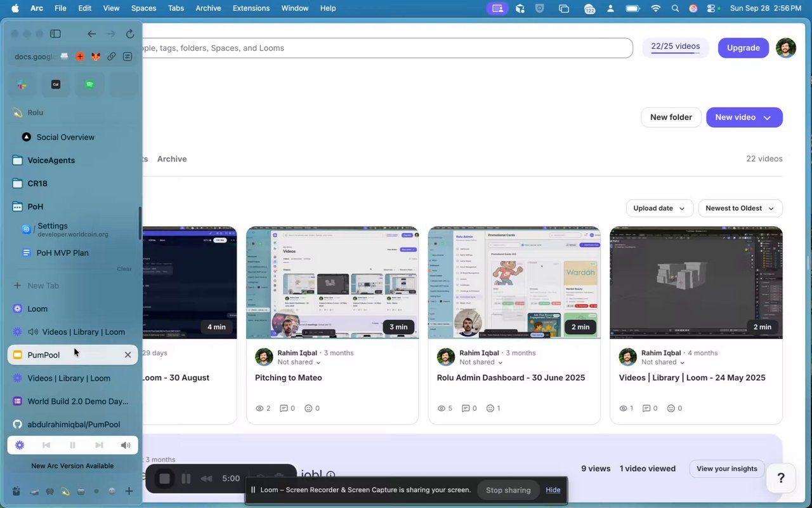Open the Tabs menu
The width and height of the screenshot is (812, 508).
(x=176, y=8)
